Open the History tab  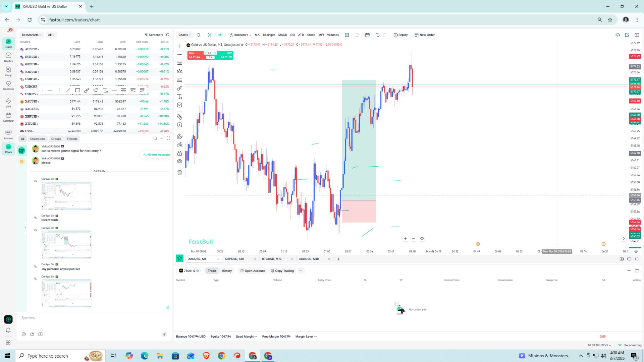coord(227,271)
